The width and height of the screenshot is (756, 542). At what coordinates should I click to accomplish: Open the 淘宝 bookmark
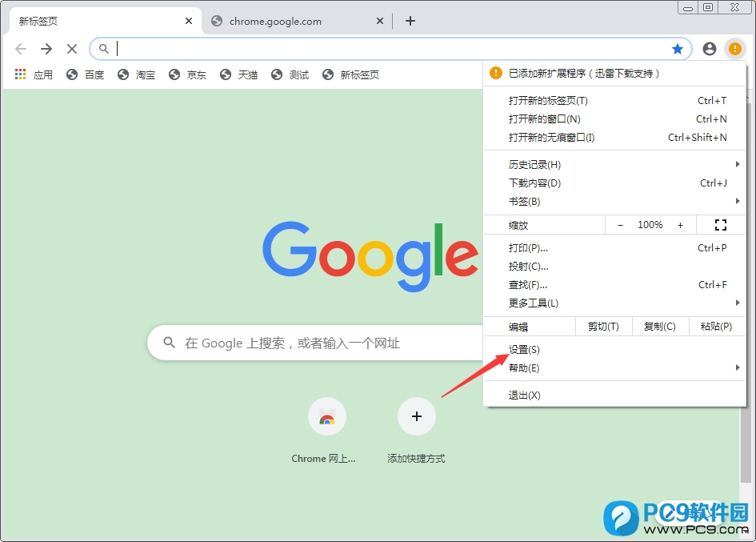coord(136,74)
